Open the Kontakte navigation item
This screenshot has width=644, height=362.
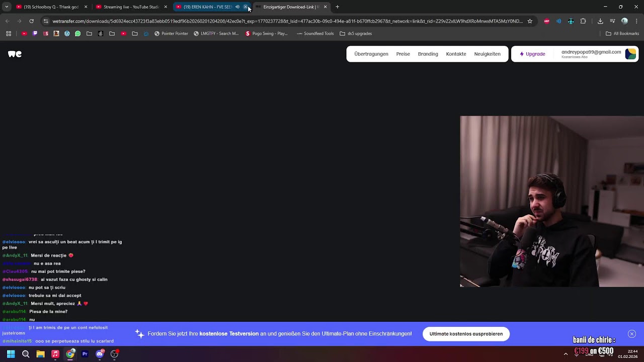456,54
